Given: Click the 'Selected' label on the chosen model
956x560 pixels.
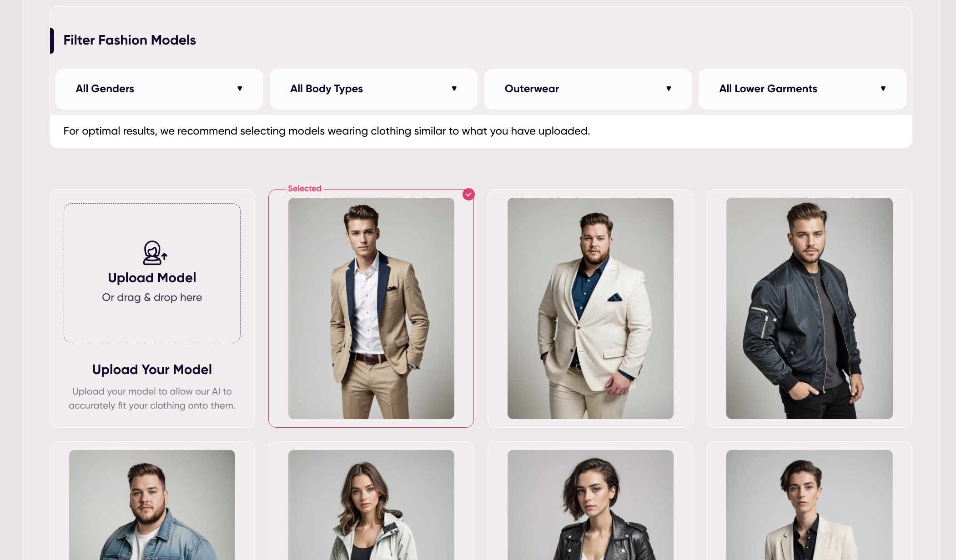Looking at the screenshot, I should [304, 188].
